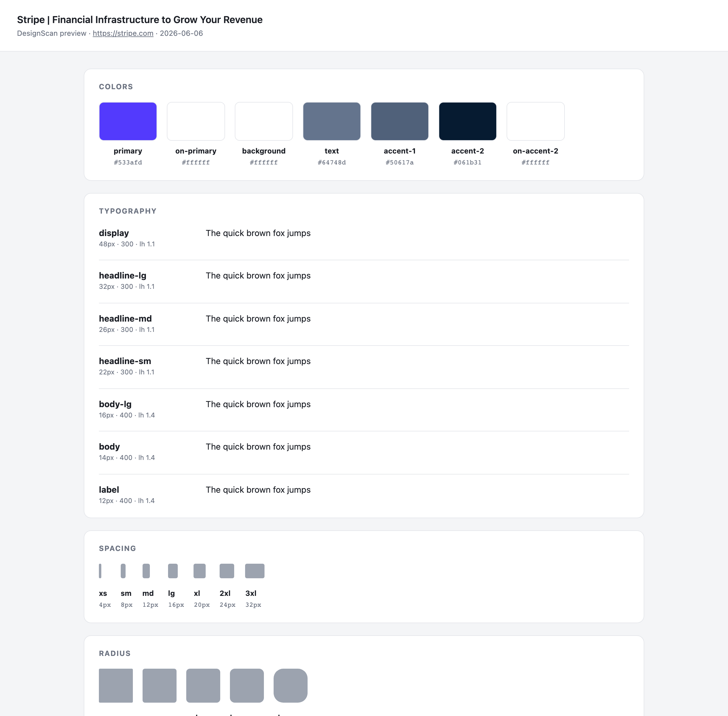The width and height of the screenshot is (728, 716).
Task: Click the most rounded radius sample
Action: click(x=290, y=686)
